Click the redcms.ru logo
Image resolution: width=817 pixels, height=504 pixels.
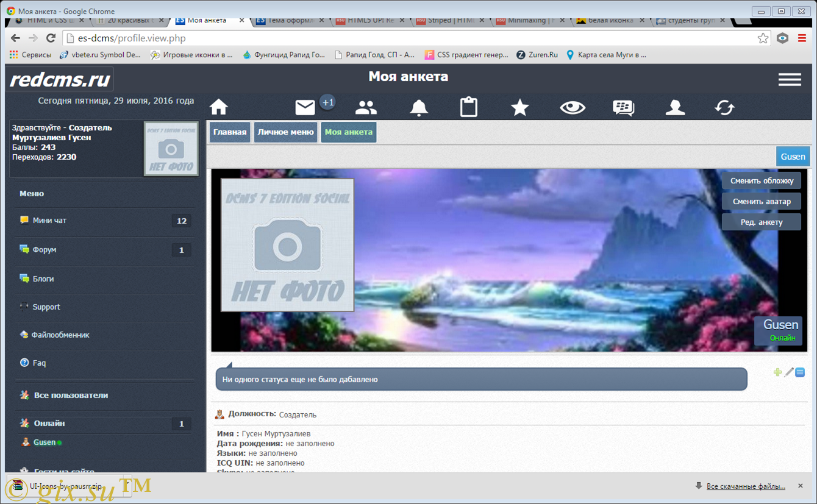tap(60, 79)
